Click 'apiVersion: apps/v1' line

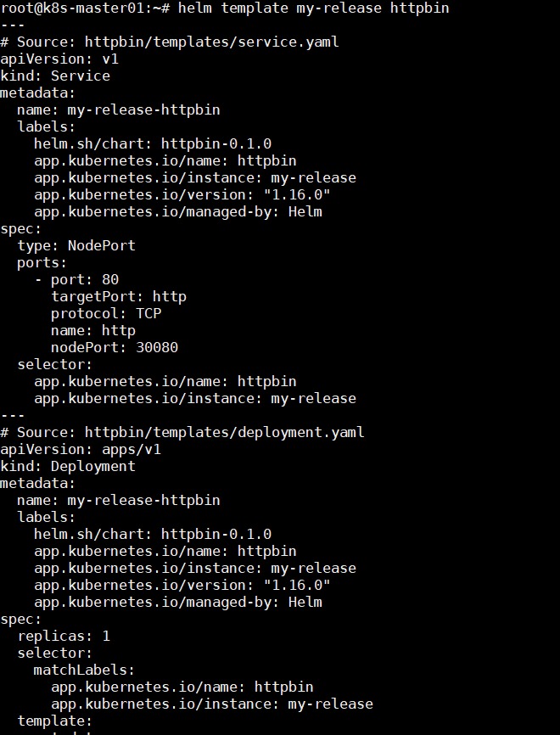click(81, 450)
